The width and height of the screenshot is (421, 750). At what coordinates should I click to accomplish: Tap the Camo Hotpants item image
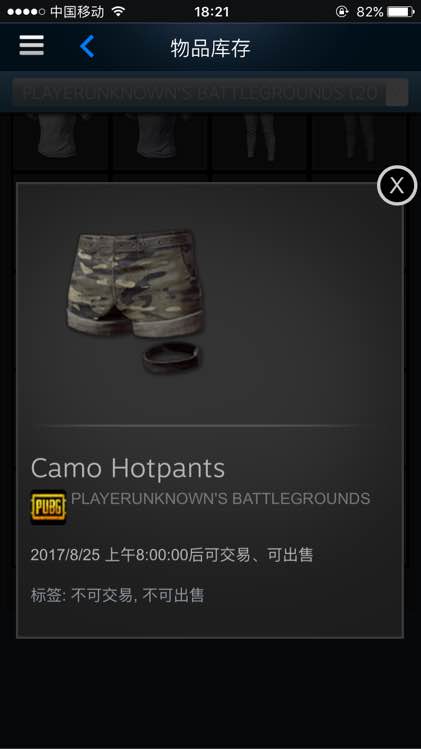[x=135, y=301]
